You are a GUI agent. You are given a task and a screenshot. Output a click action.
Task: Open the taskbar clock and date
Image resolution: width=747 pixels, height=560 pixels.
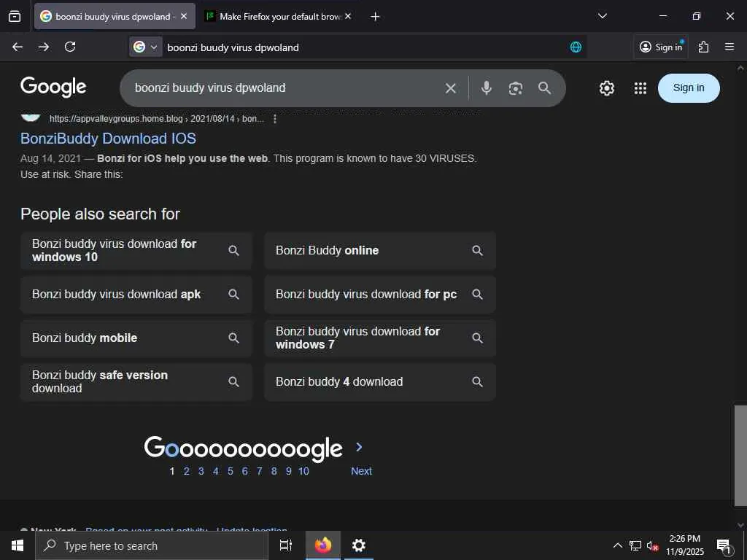pos(684,545)
